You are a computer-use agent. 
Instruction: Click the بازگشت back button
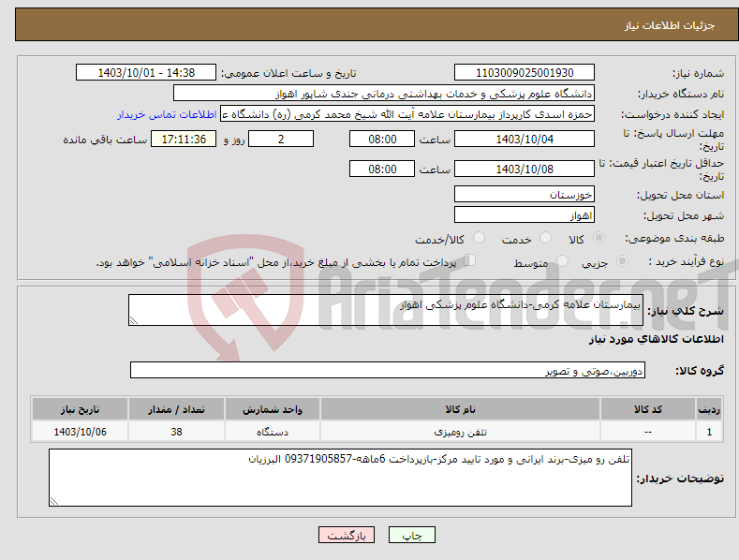pyautogui.click(x=347, y=535)
